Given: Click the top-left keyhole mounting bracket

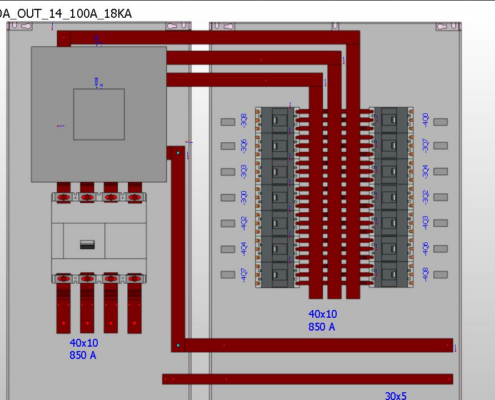Looking at the screenshot, I should (x=20, y=26).
